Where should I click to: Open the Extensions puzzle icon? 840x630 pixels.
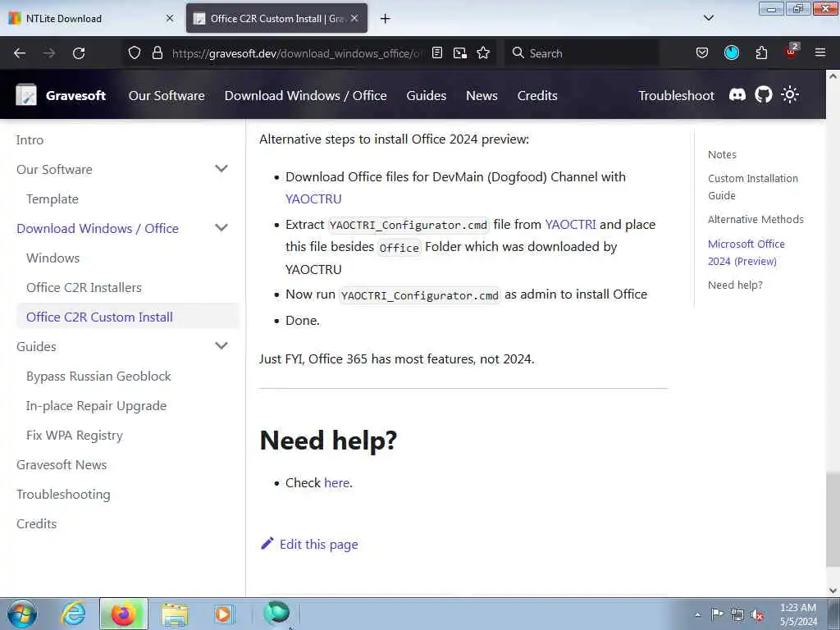pos(761,52)
